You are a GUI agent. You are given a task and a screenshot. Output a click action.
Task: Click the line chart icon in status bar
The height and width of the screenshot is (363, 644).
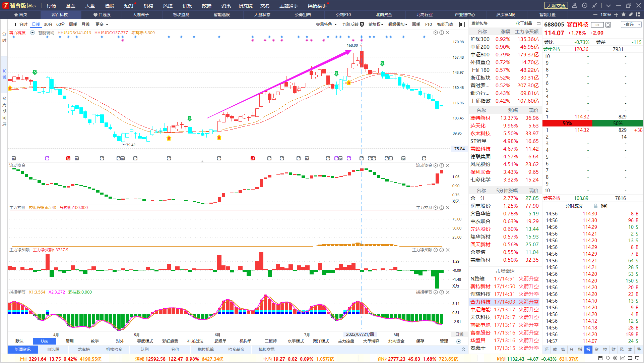pos(623,358)
